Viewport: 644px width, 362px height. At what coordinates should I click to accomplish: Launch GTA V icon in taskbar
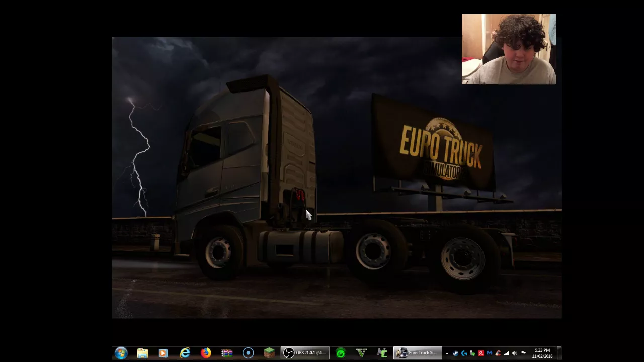point(361,353)
